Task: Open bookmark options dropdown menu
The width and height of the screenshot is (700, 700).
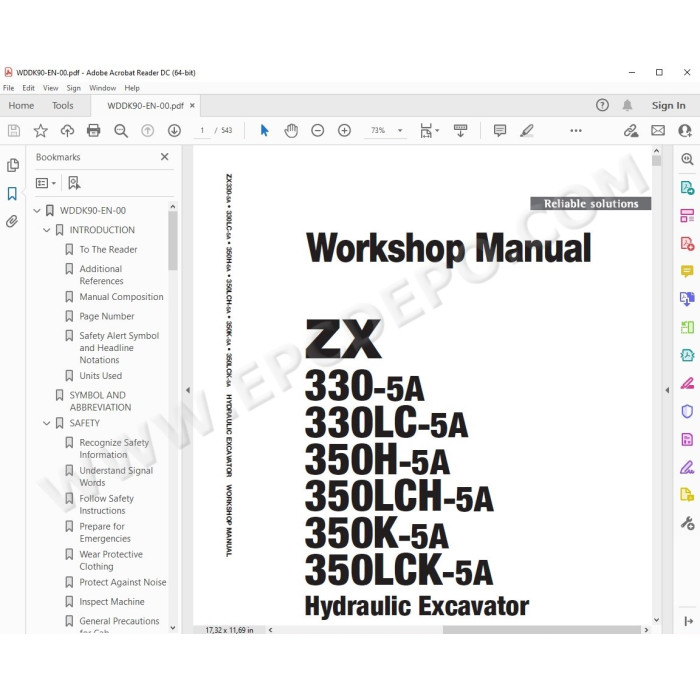Action: [x=46, y=183]
